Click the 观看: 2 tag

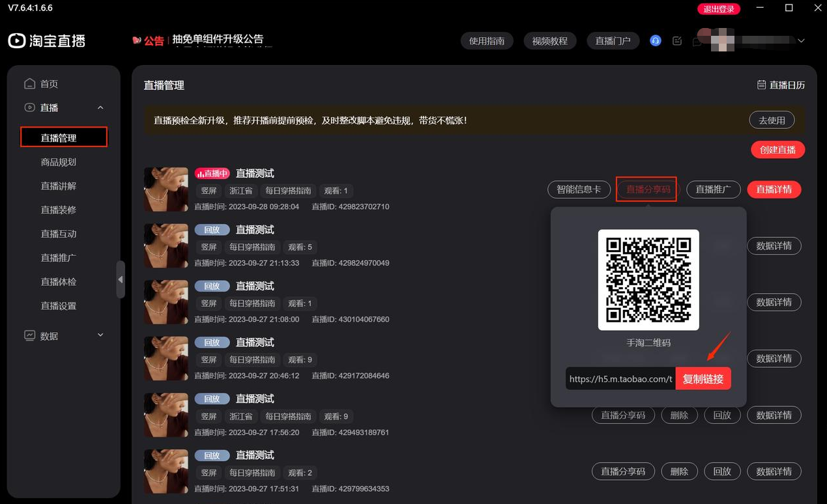[x=300, y=473]
